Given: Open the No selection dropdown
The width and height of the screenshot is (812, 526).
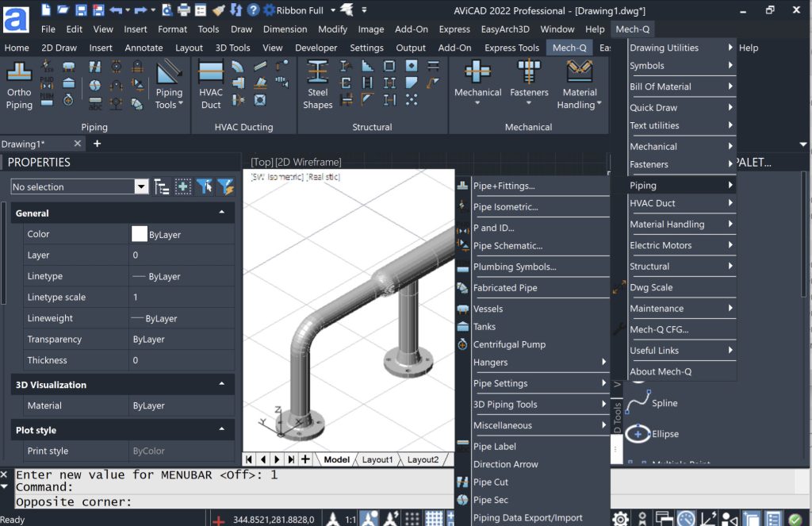Looking at the screenshot, I should 141,187.
